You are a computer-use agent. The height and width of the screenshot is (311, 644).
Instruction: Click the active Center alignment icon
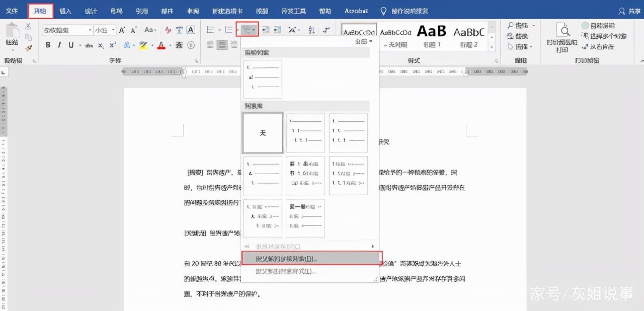222,45
